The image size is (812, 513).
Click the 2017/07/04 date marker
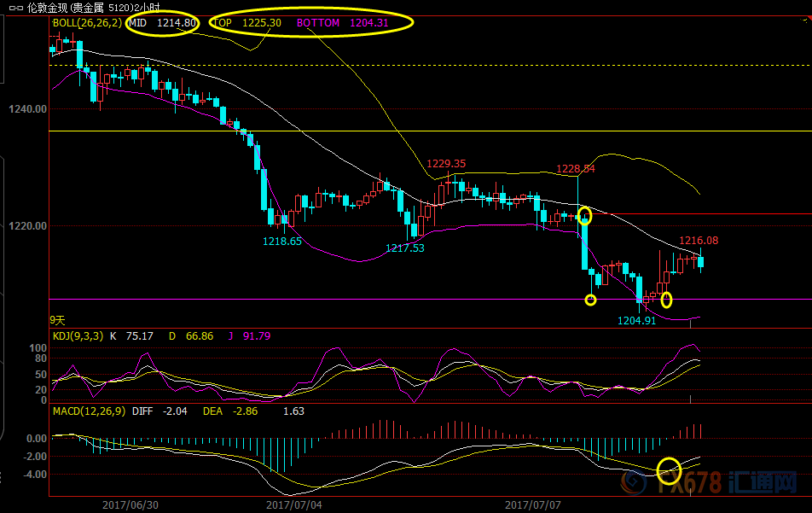click(294, 504)
